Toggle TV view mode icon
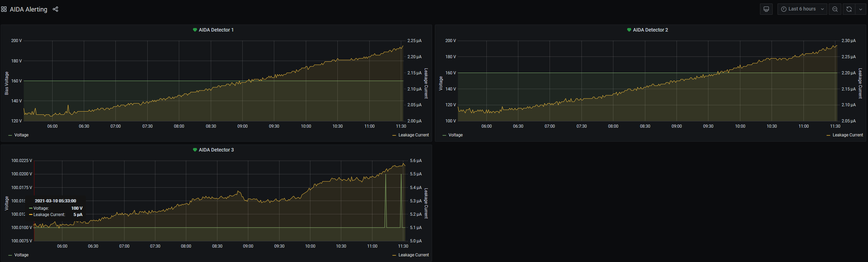This screenshot has width=868, height=262. pos(766,9)
